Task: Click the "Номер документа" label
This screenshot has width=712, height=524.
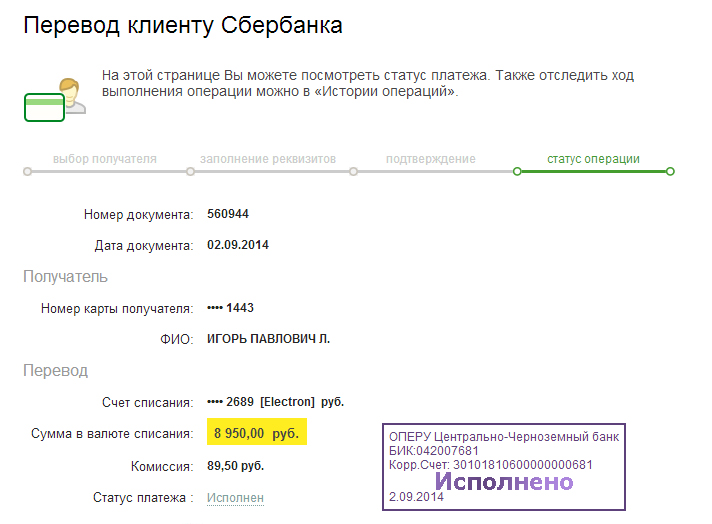Action: coord(138,214)
